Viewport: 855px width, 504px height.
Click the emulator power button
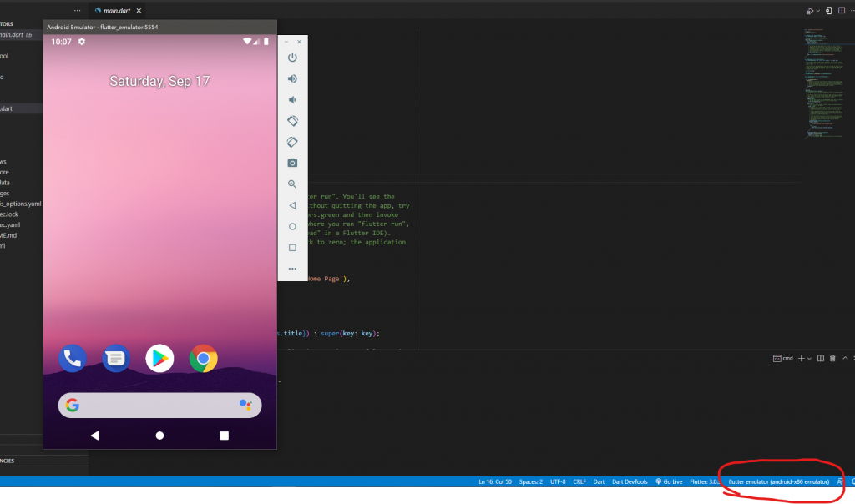[292, 58]
